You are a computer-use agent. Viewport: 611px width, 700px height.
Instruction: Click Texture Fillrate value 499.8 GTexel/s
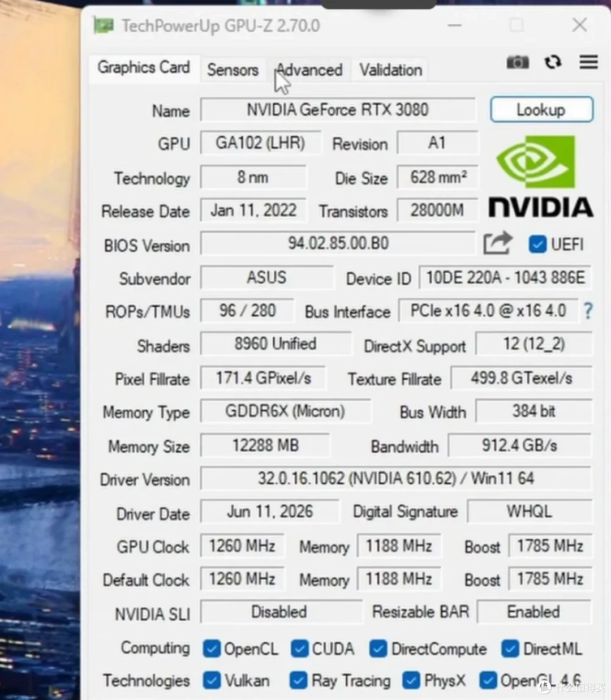pos(521,377)
